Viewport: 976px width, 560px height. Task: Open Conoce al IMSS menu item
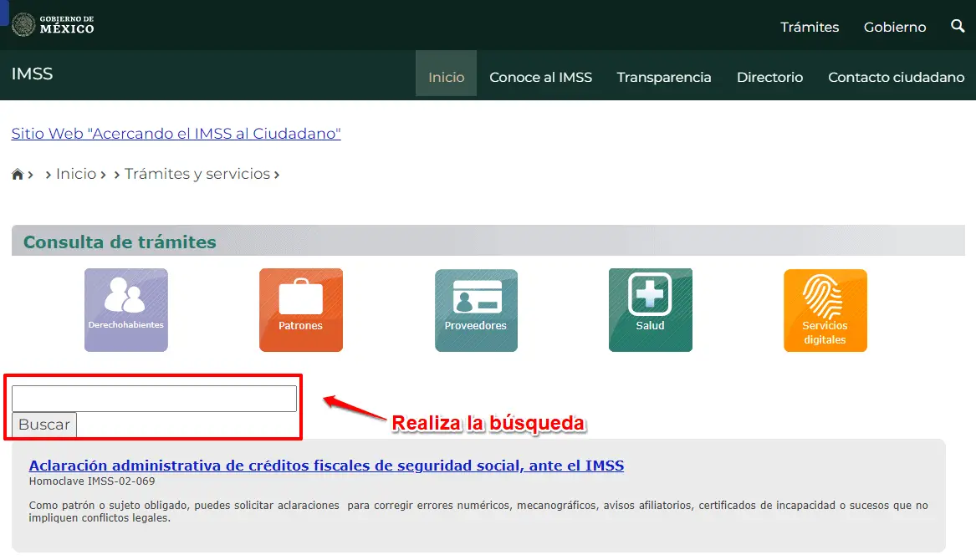(x=540, y=77)
